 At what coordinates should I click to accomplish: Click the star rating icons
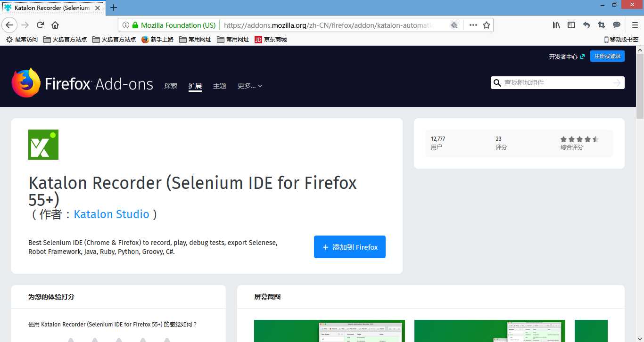point(579,139)
